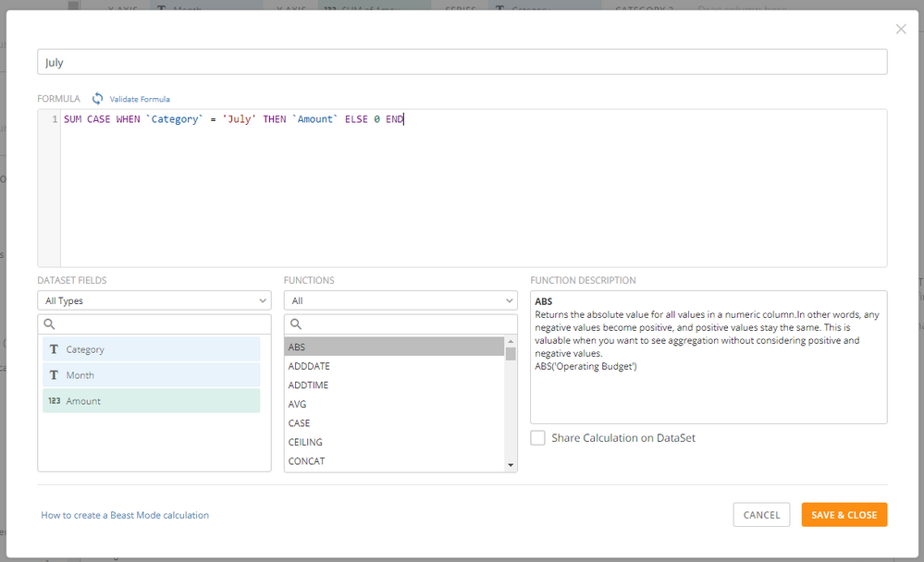Select the Category dataset field

(x=151, y=349)
